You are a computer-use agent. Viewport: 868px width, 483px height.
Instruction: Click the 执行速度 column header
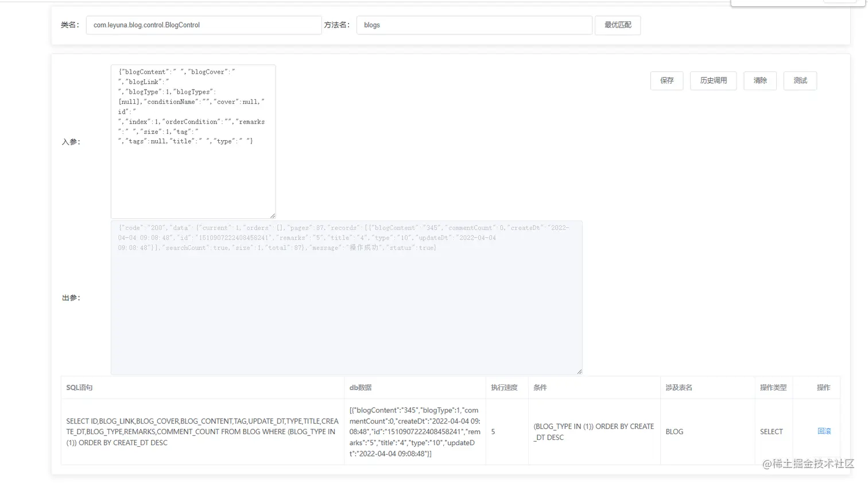tap(507, 388)
